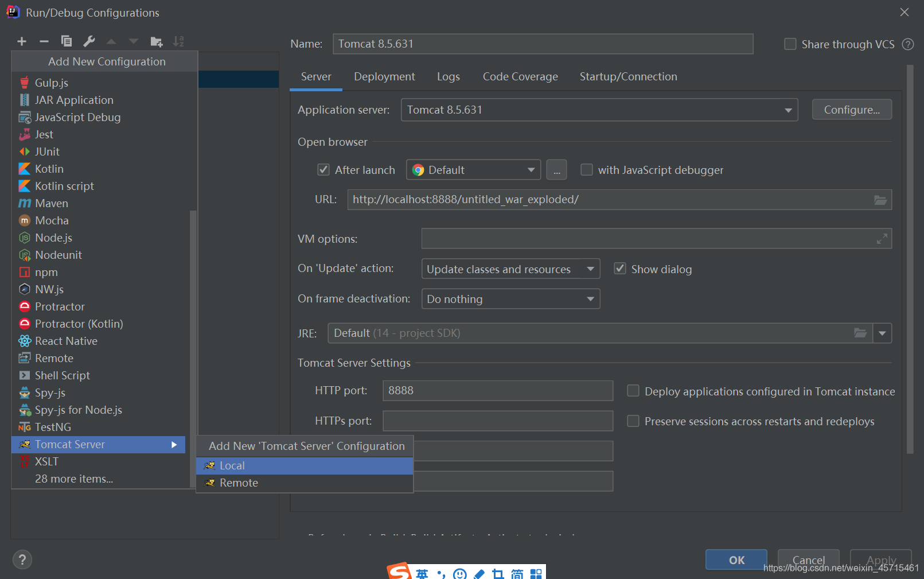
Task: Click the expand icon in VM options field
Action: pos(882,239)
